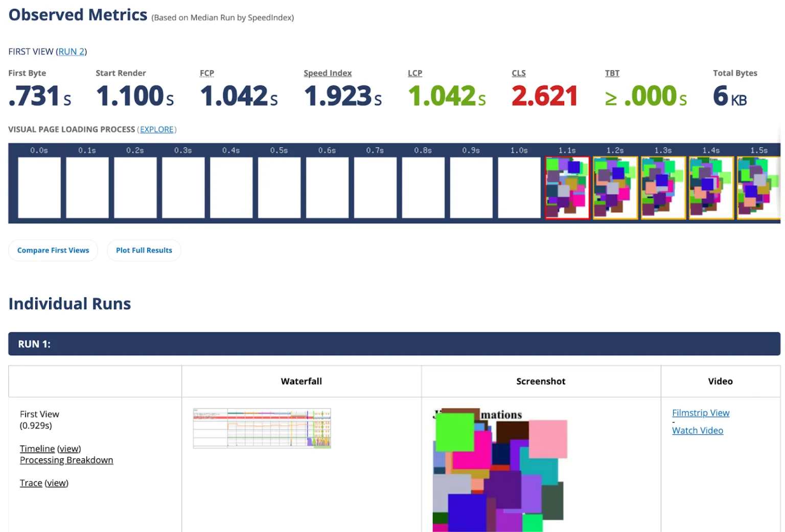Click Watch Video for Run 1
785x532 pixels.
(697, 430)
